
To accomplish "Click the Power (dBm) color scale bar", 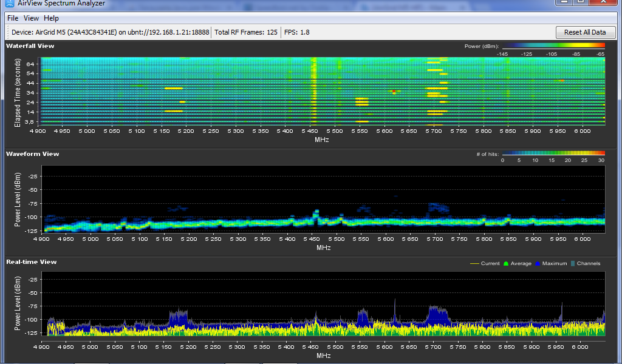I will [553, 45].
